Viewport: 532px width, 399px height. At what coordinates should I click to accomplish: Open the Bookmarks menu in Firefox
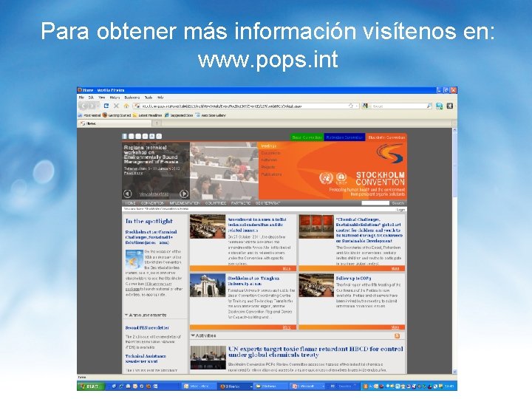[132, 98]
